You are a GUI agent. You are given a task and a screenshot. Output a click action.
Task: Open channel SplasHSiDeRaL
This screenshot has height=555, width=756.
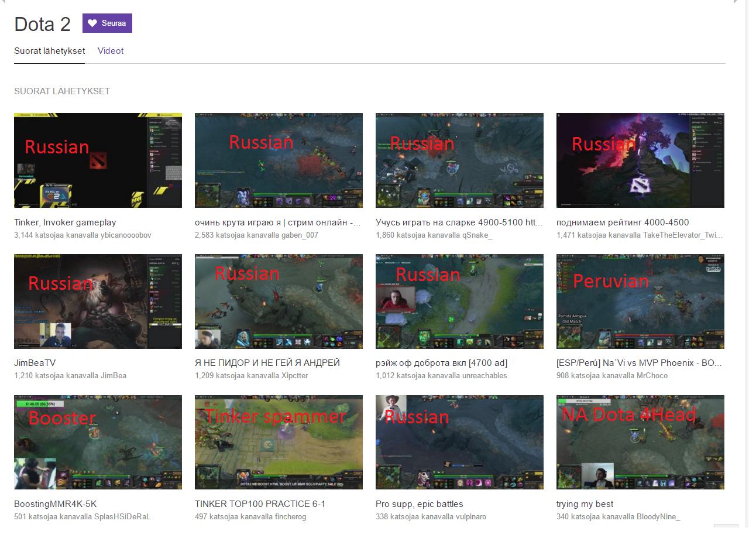point(122,517)
